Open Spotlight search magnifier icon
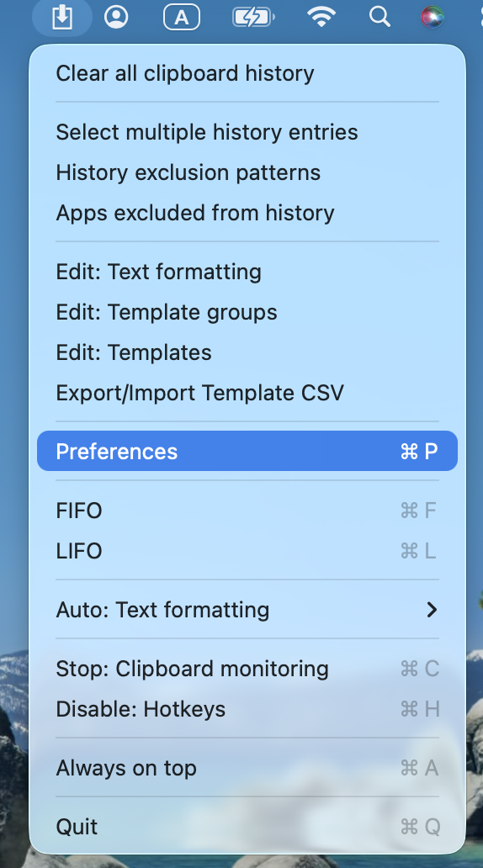 click(380, 17)
